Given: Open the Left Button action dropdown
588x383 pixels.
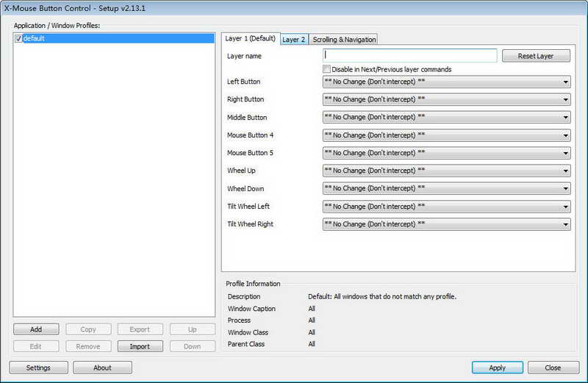Looking at the screenshot, I should pos(447,82).
